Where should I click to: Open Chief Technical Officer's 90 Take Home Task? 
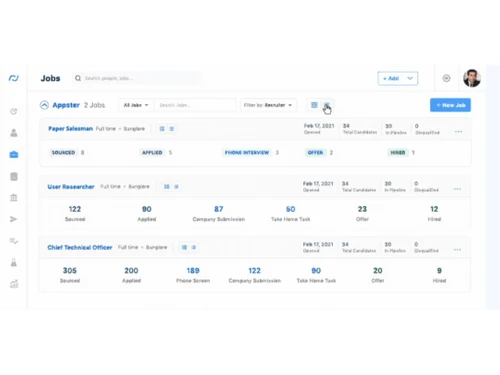(316, 275)
